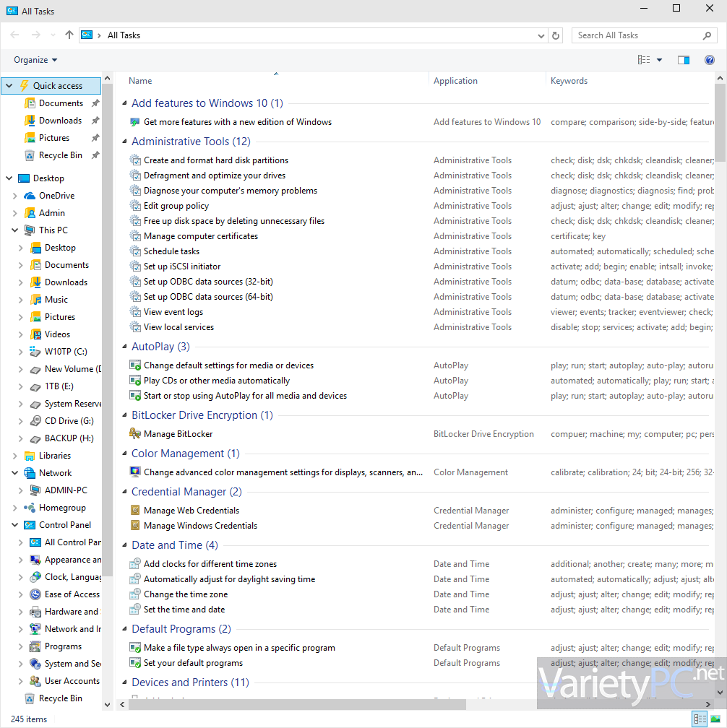Click the Color Management display icon
The width and height of the screenshot is (727, 728).
(x=135, y=472)
